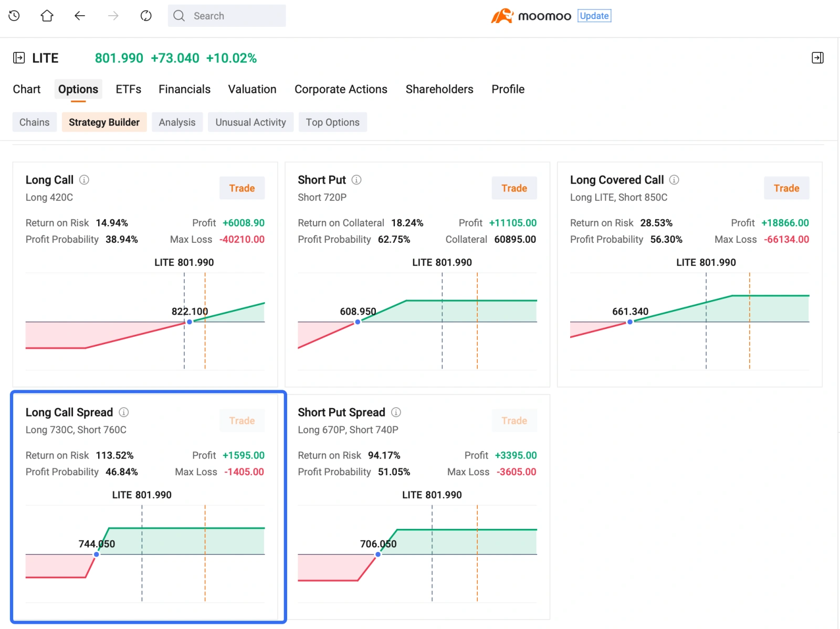Click the expand panel icon beside LITE

click(19, 58)
